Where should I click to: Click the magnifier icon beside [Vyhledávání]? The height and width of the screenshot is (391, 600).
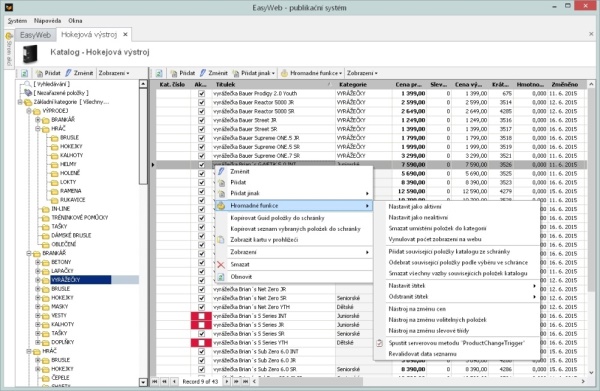tap(27, 84)
